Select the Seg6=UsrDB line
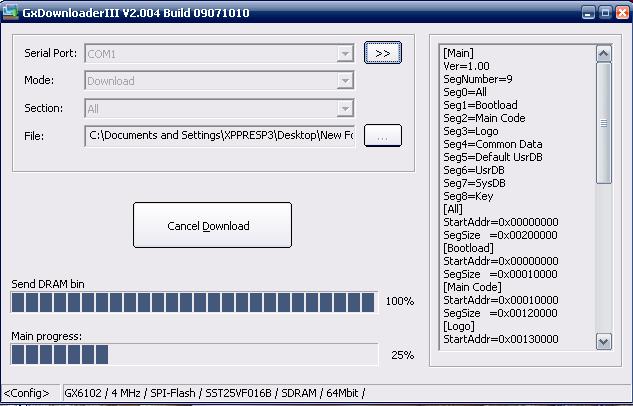The image size is (633, 406). coord(474,170)
